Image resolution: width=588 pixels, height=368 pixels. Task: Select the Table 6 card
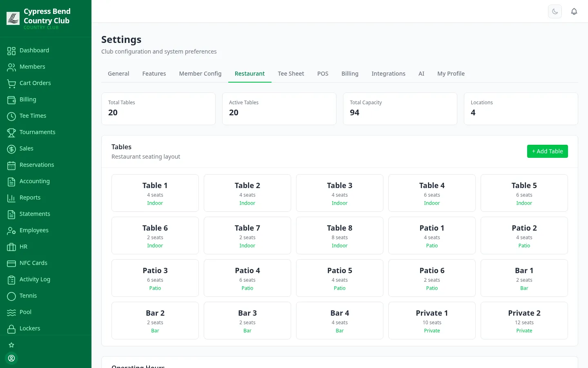tap(155, 236)
